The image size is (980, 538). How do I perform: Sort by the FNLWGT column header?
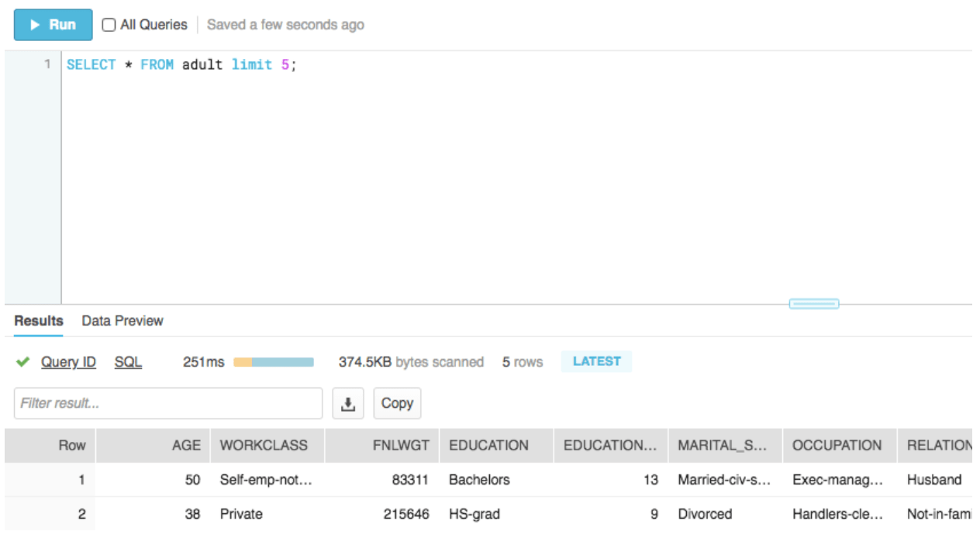[382, 446]
